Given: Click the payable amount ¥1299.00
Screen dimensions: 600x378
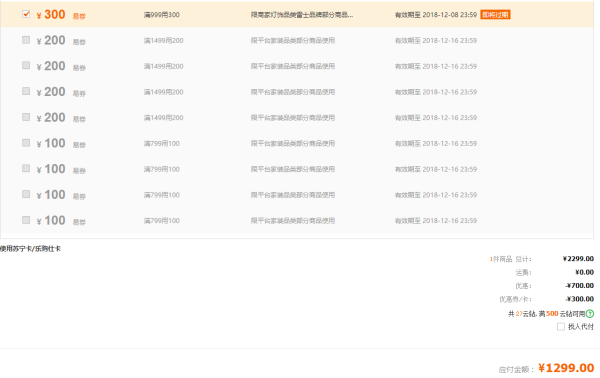Looking at the screenshot, I should tap(566, 368).
